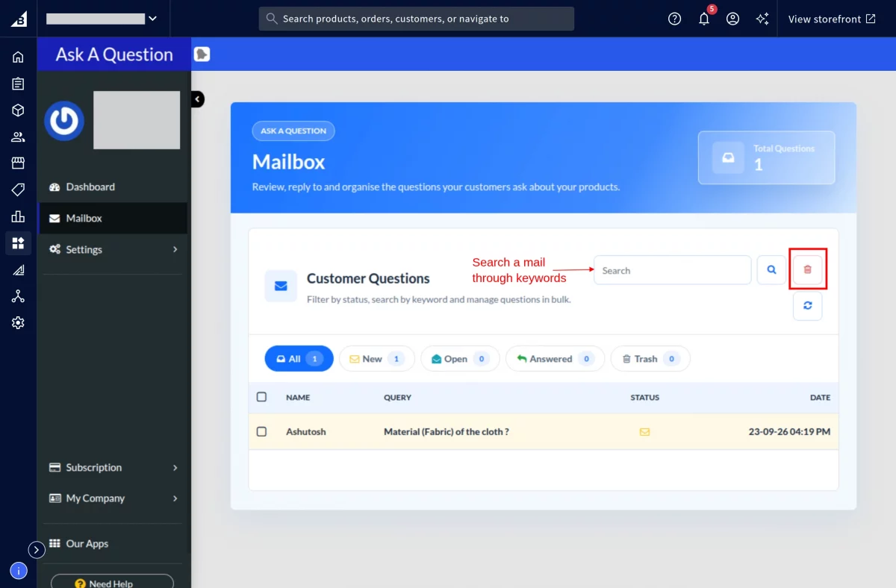The image size is (896, 588).
Task: Open the query "Material (Fabric) of the cloth ?"
Action: (447, 431)
